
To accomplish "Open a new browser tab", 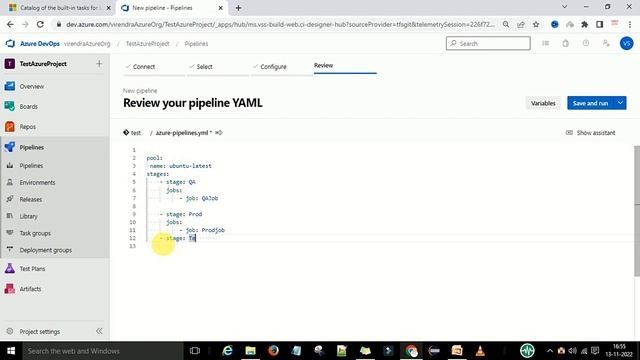I will (238, 8).
